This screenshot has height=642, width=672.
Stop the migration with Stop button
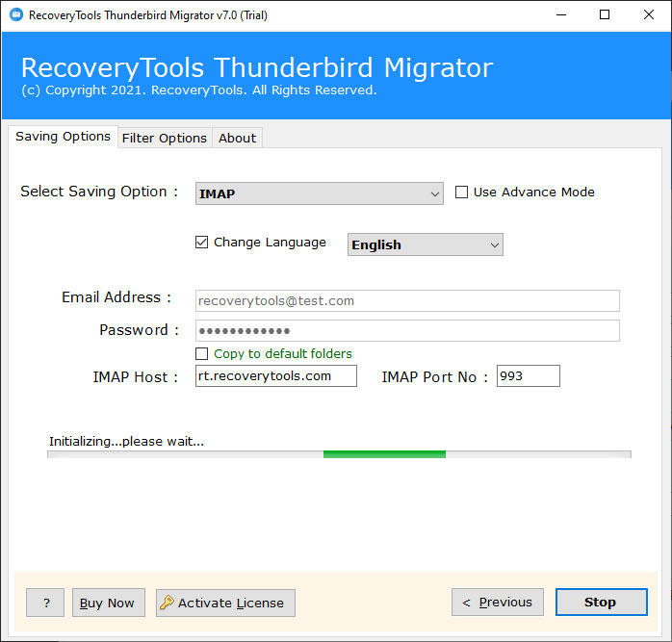(602, 603)
